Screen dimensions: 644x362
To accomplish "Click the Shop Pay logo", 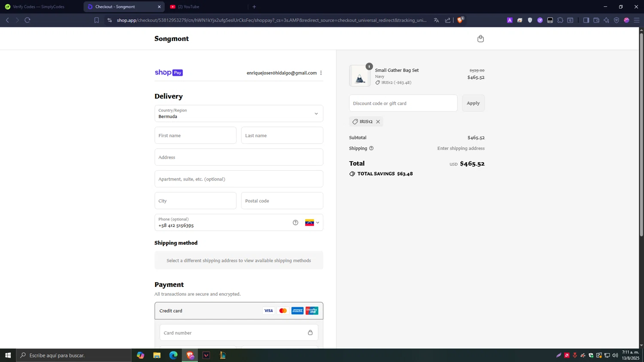I will (x=169, y=72).
